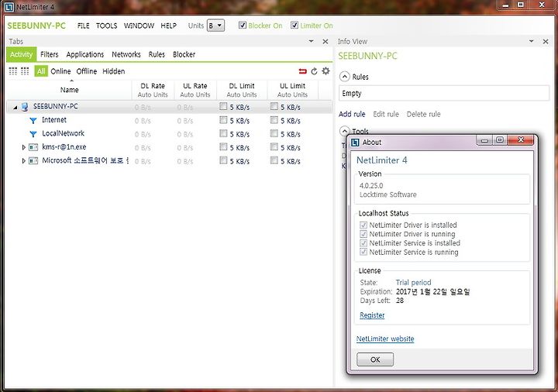Image resolution: width=558 pixels, height=392 pixels.
Task: Click the red reset arrows icon
Action: click(302, 71)
